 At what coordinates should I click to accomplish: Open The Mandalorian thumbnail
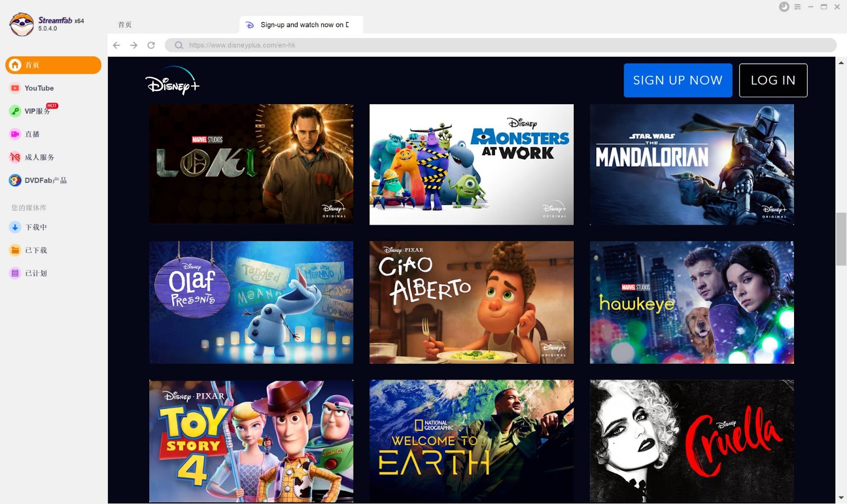692,164
